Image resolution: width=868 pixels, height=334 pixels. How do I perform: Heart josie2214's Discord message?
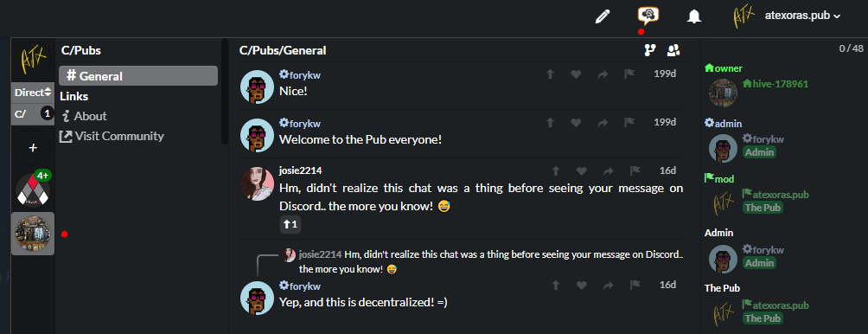[x=581, y=171]
